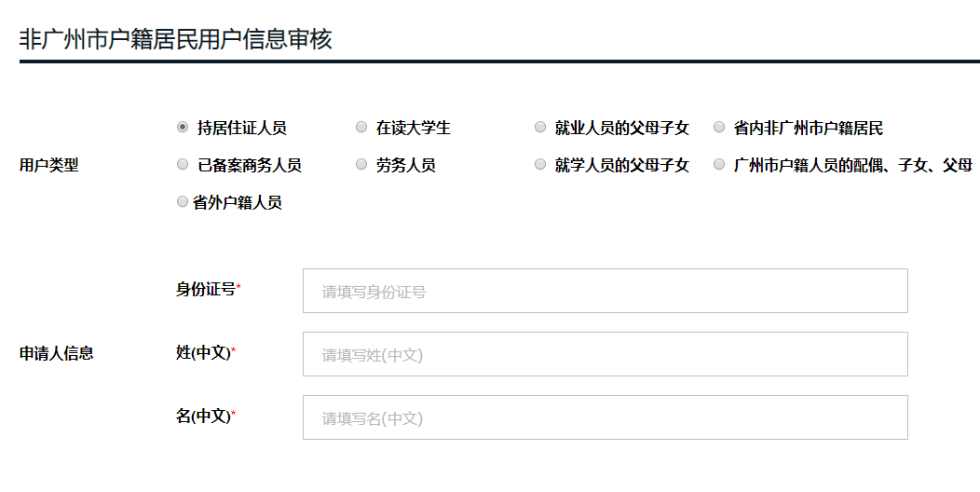This screenshot has height=492, width=980.
Task: Click the 用户类型 section label
Action: pyautogui.click(x=48, y=165)
